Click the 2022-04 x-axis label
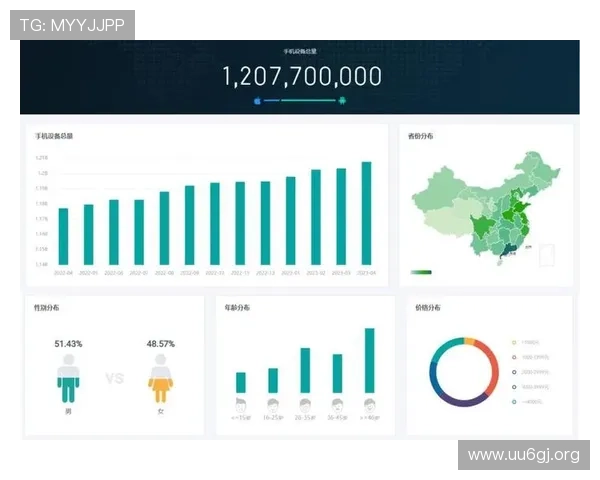 pyautogui.click(x=63, y=273)
